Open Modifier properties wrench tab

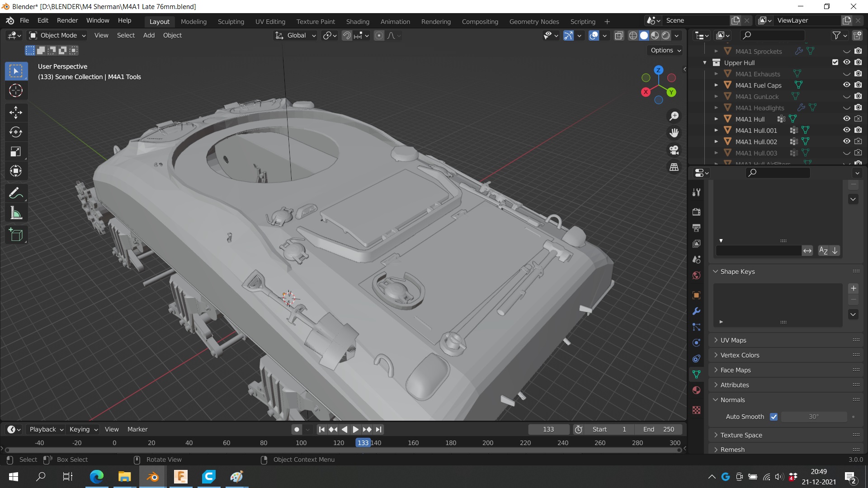tap(696, 311)
